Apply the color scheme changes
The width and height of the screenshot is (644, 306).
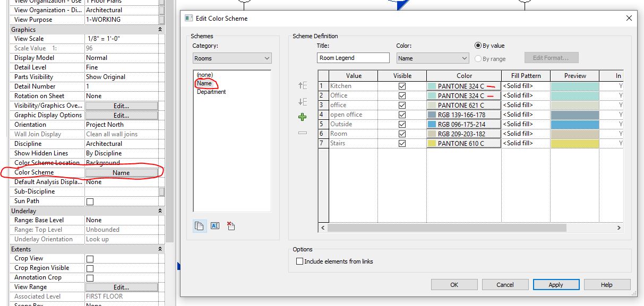point(556,284)
